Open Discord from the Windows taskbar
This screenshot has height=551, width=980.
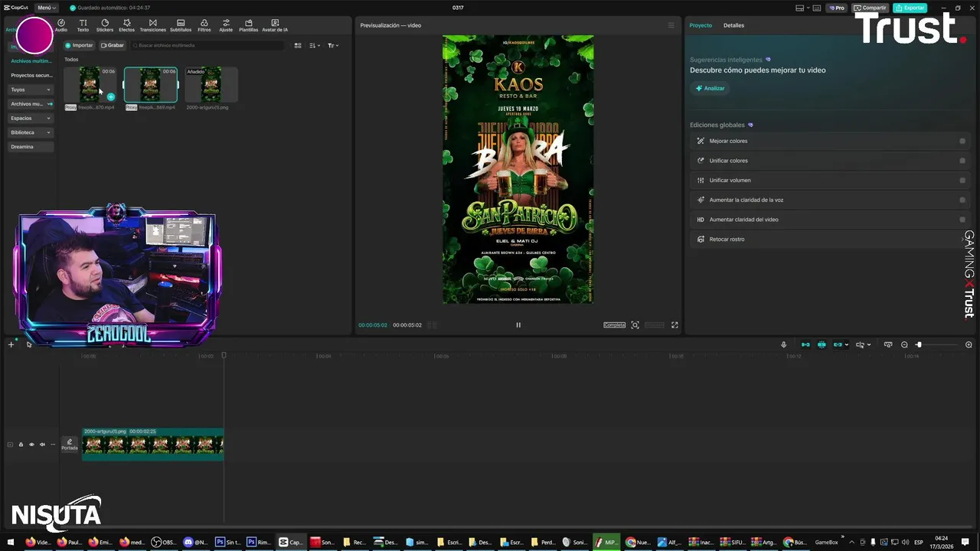195,542
